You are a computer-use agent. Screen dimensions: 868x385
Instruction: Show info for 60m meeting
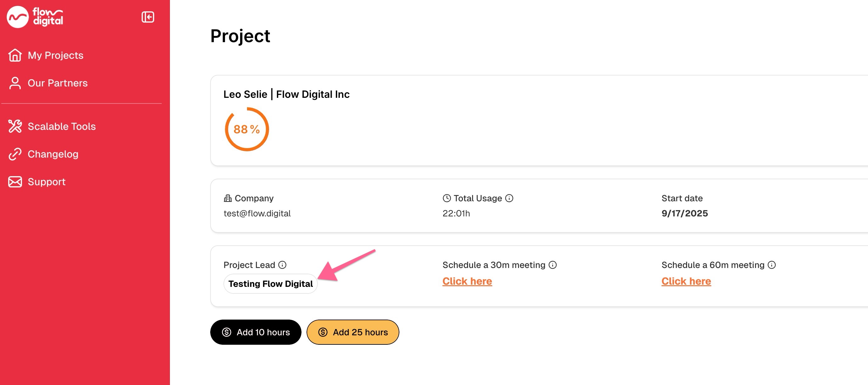point(772,265)
